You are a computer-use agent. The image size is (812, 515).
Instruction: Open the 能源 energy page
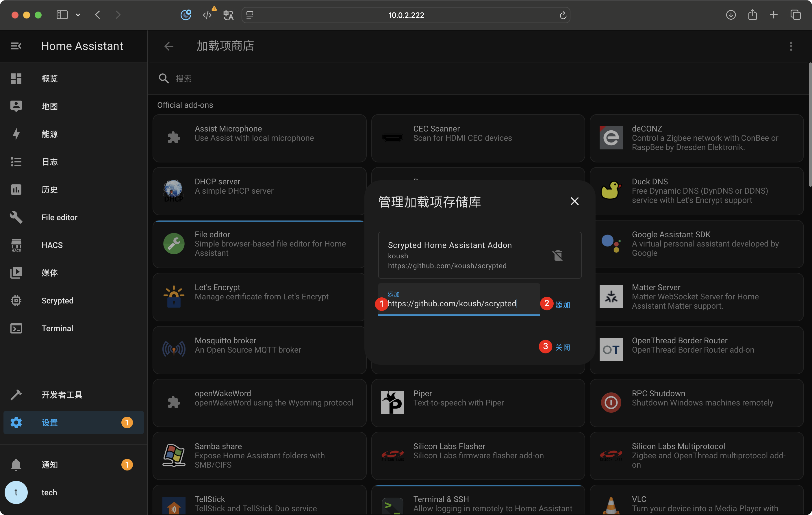click(x=73, y=134)
